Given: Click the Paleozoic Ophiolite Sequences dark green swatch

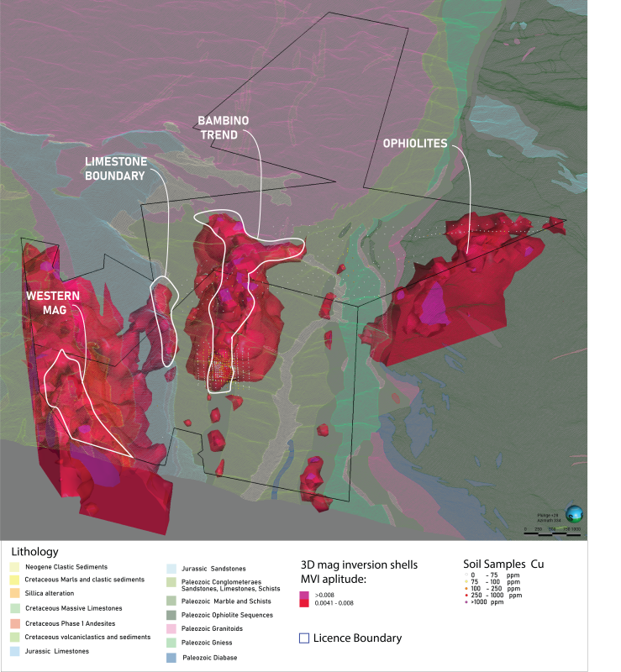Looking at the screenshot, I should 171,614.
